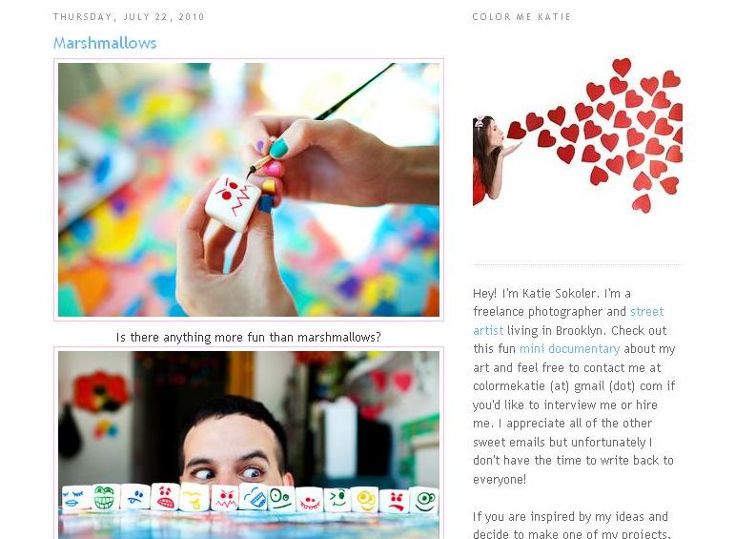The height and width of the screenshot is (539, 756).
Task: Click the girl blowing hearts profile image
Action: point(577,135)
